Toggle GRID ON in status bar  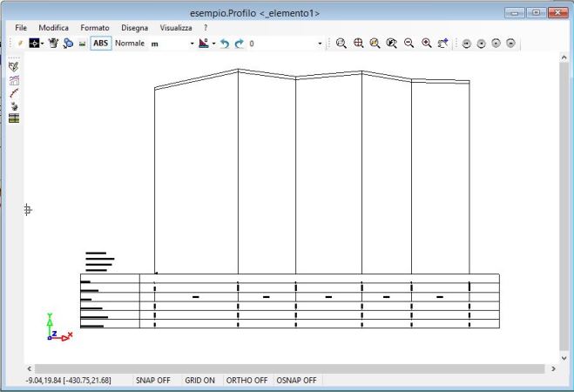pyautogui.click(x=199, y=381)
